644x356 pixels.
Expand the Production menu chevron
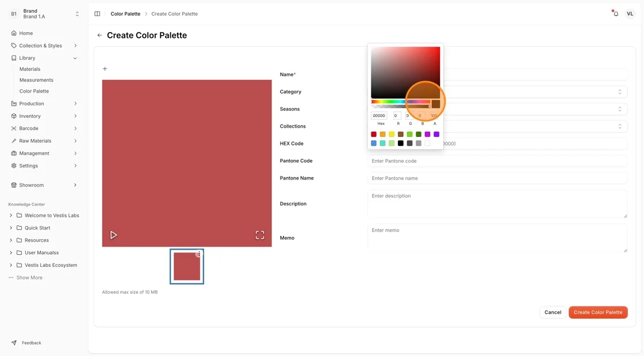[75, 104]
